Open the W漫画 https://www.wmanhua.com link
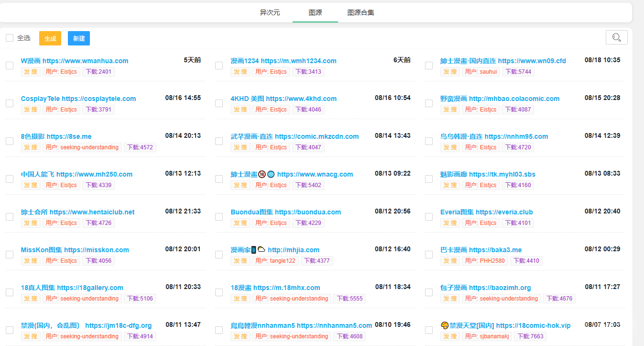 (75, 61)
